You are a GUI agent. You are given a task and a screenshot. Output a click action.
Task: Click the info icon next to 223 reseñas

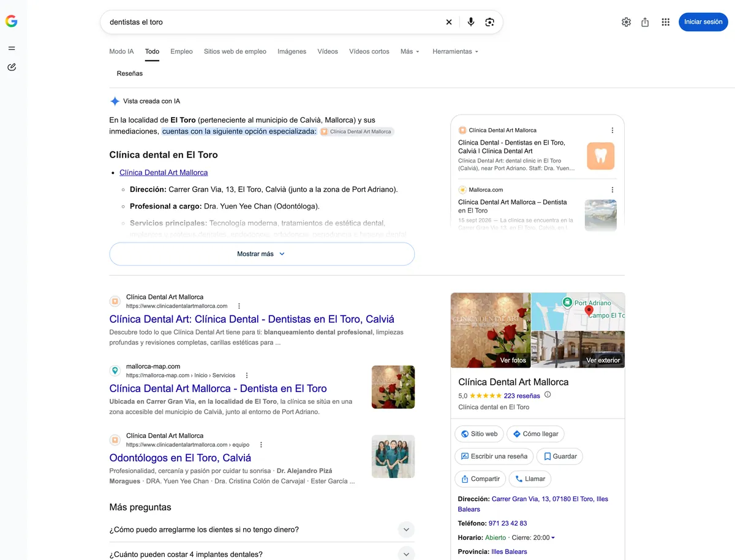548,395
